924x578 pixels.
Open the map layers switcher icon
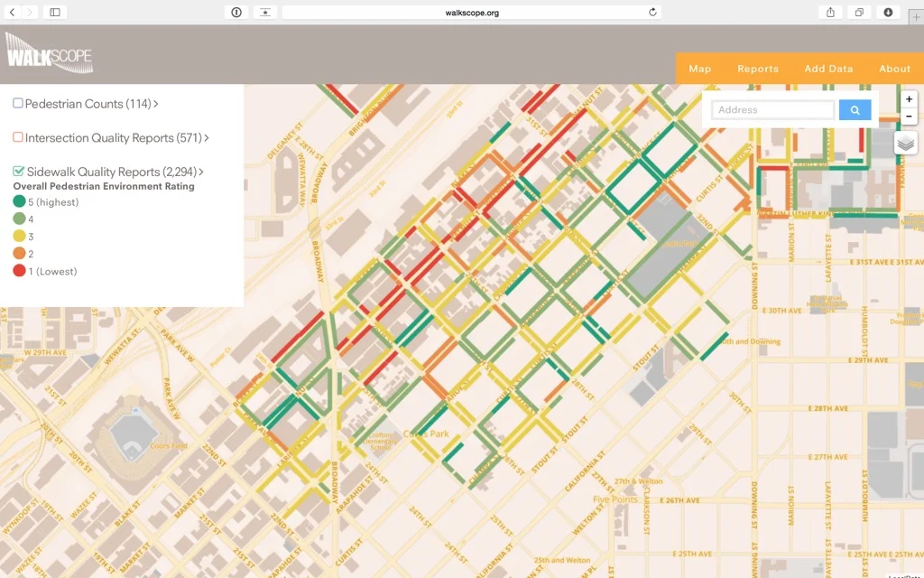(x=906, y=143)
